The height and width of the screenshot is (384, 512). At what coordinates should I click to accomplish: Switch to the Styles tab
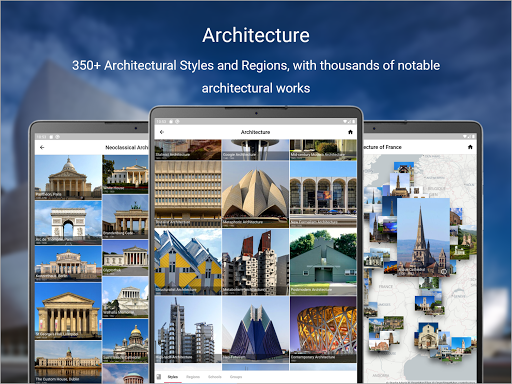173,377
